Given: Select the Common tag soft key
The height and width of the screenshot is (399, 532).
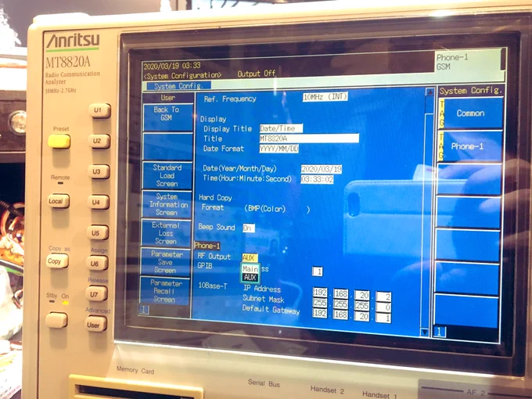Looking at the screenshot, I should coord(470,113).
